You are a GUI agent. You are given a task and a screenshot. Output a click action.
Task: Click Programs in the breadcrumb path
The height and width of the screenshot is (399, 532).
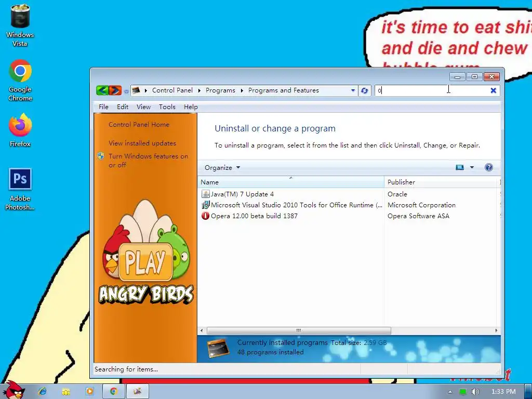(220, 90)
